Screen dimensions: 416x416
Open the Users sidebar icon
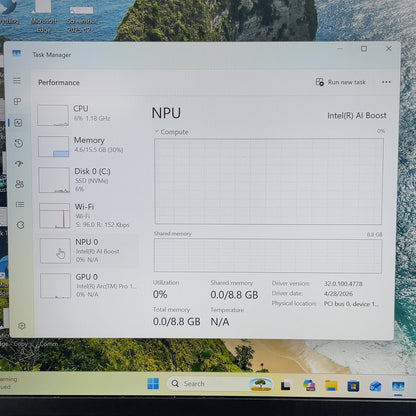pos(19,184)
